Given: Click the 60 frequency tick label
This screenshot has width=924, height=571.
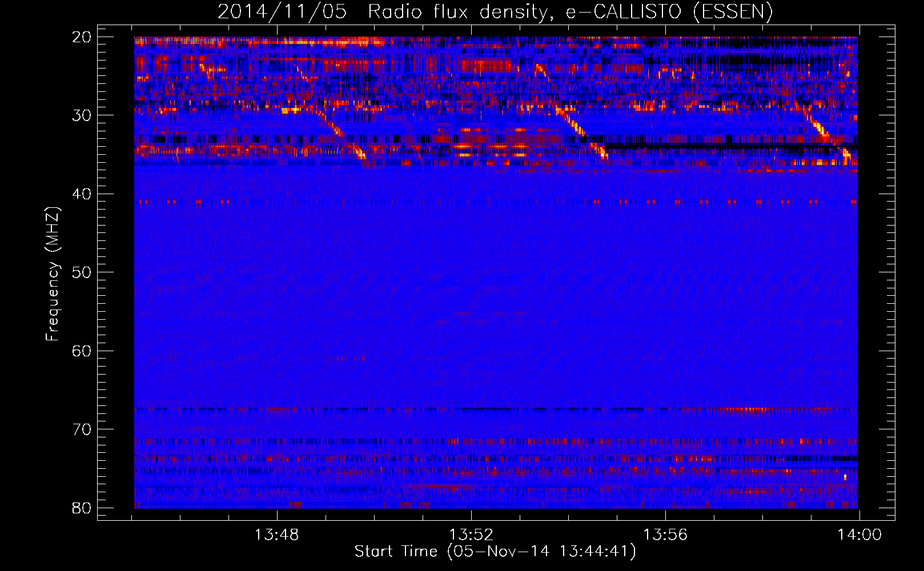Looking at the screenshot, I should (82, 351).
